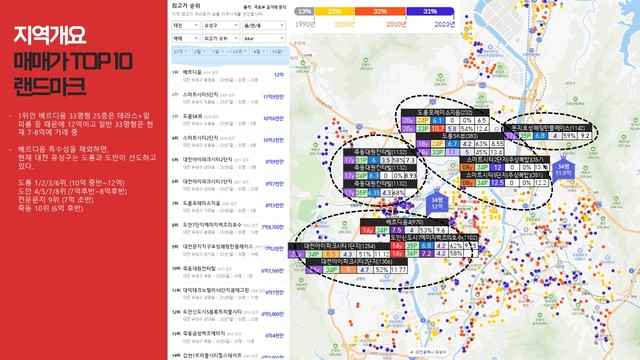640x360 pixels.
Task: Open the 유성구 district dropdown
Action: pyautogui.click(x=221, y=25)
